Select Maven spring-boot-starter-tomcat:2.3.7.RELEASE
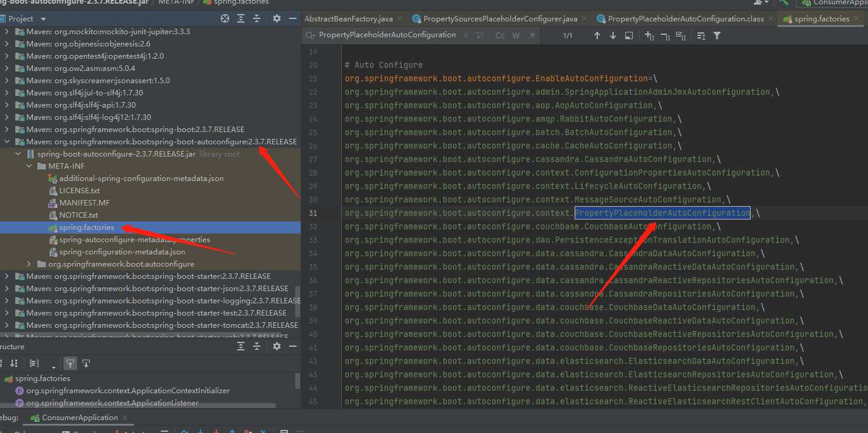Viewport: 868px width, 433px height. click(162, 325)
